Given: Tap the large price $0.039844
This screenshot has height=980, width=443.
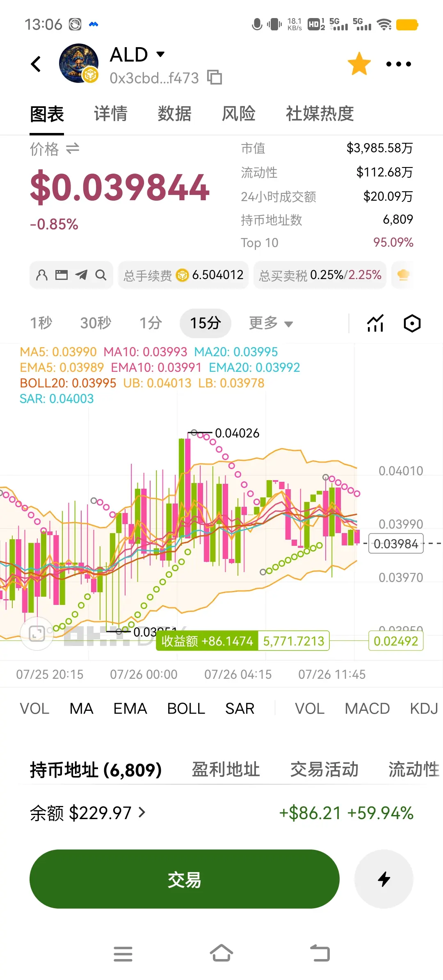Looking at the screenshot, I should point(120,188).
